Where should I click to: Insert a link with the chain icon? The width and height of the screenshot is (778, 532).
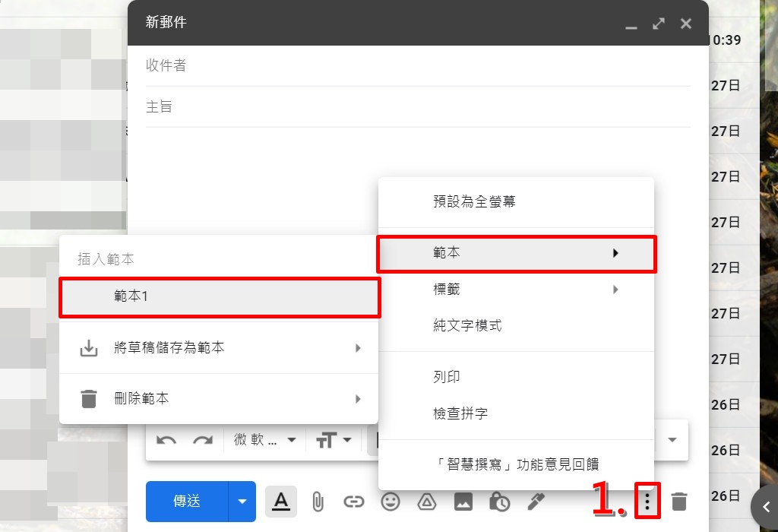coord(354,502)
